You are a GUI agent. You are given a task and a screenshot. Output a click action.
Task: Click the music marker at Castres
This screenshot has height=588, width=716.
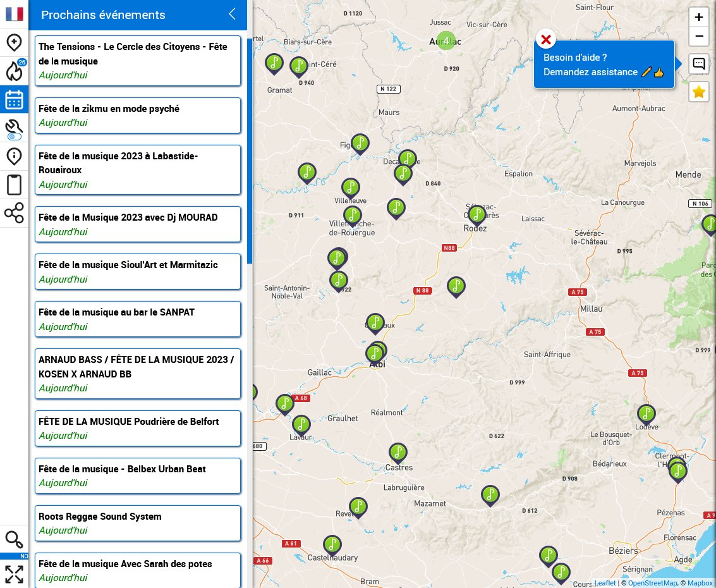(x=397, y=454)
